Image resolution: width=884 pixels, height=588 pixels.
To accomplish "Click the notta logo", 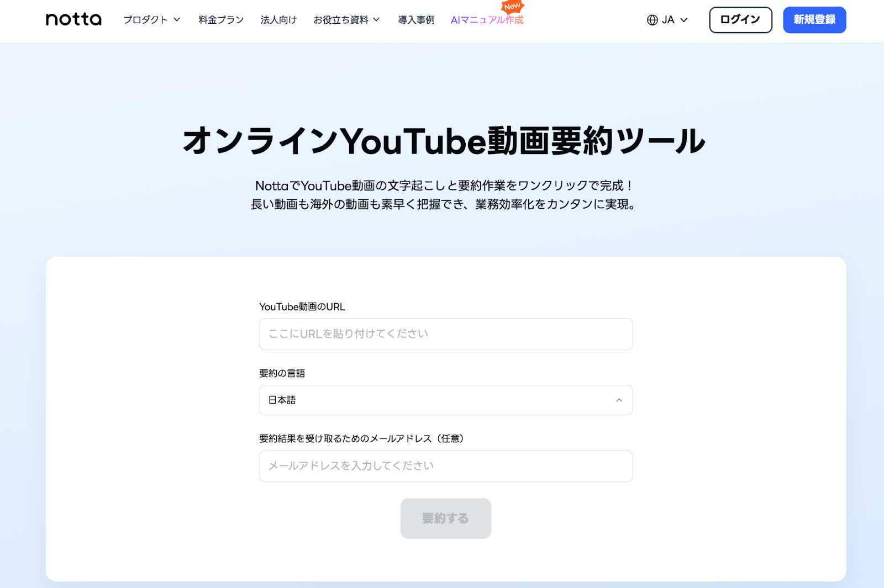I will [x=73, y=20].
